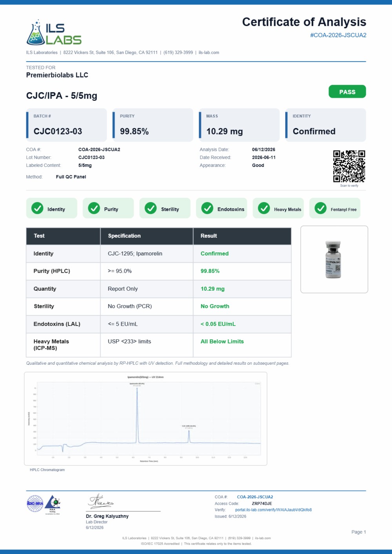Click the BATCH # CJC0123-03 card
The image size is (392, 554).
tap(66, 125)
